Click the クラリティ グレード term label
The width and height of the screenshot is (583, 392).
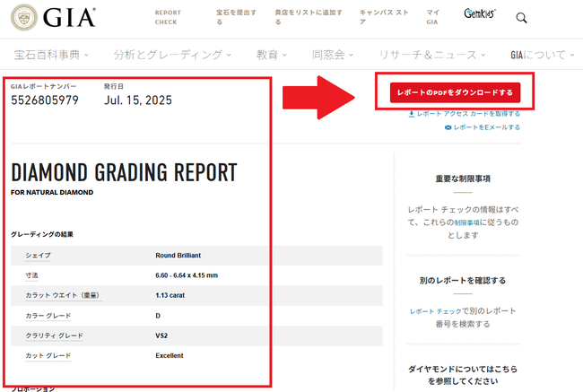click(54, 335)
